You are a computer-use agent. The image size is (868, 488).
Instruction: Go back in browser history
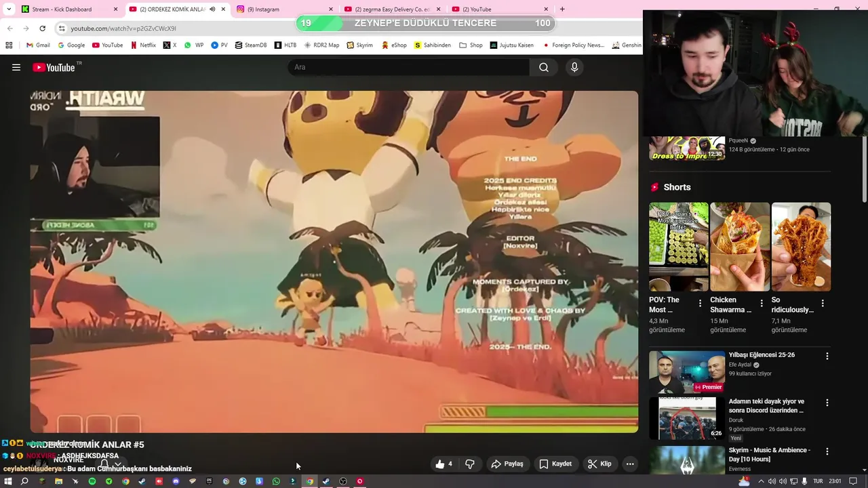coord(9,28)
